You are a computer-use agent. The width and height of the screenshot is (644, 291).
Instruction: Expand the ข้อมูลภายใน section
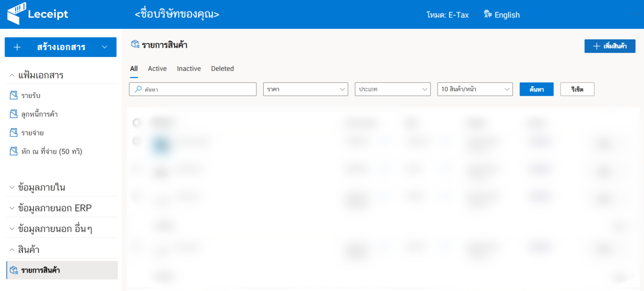tap(12, 188)
